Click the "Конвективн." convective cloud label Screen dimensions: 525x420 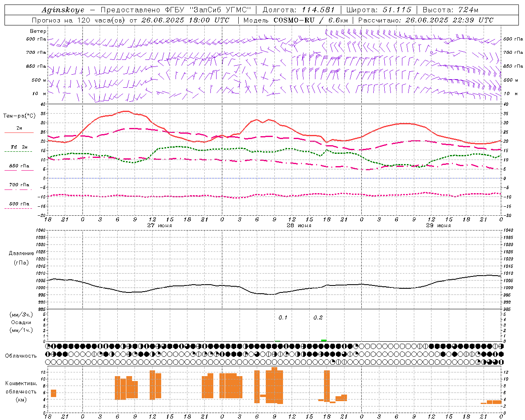[21, 383]
